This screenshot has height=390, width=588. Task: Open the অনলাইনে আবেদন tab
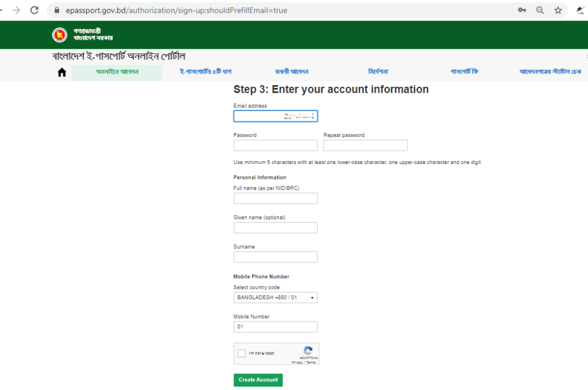tap(117, 72)
